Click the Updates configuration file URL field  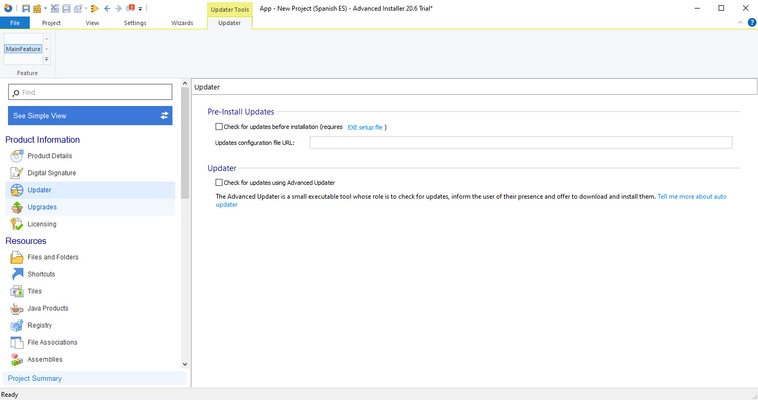(x=521, y=142)
